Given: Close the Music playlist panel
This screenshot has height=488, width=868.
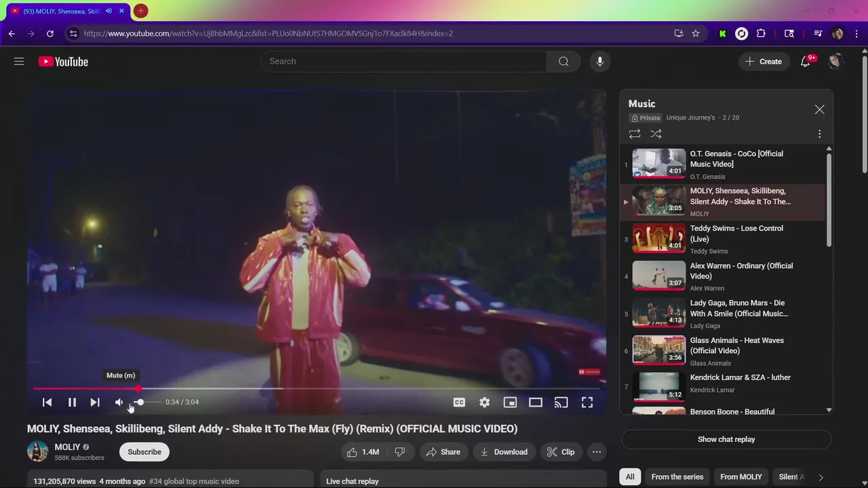Looking at the screenshot, I should pyautogui.click(x=819, y=109).
